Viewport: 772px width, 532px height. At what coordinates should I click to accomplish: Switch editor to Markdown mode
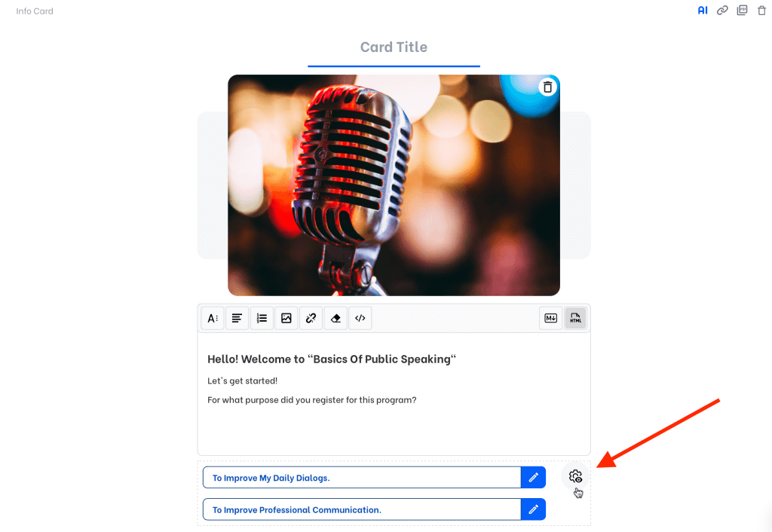point(551,318)
